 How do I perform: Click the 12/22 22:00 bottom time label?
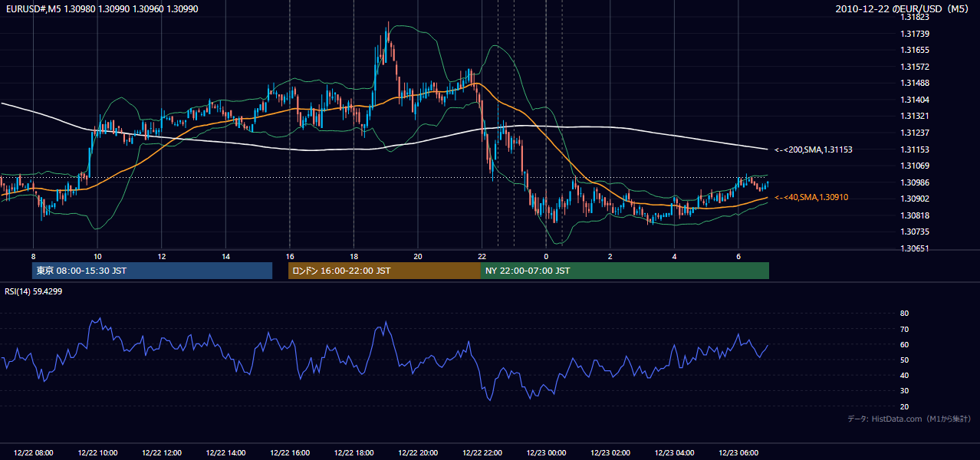pos(482,453)
